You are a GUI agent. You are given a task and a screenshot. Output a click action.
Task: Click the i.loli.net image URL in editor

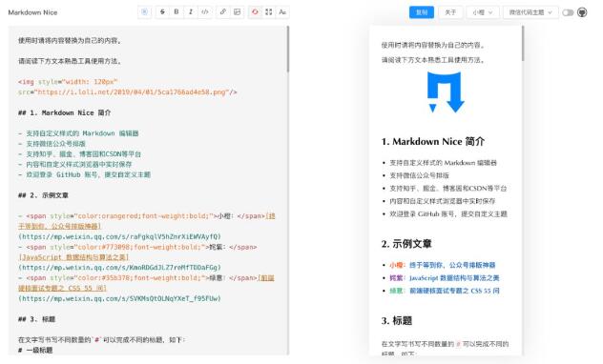pyautogui.click(x=132, y=92)
